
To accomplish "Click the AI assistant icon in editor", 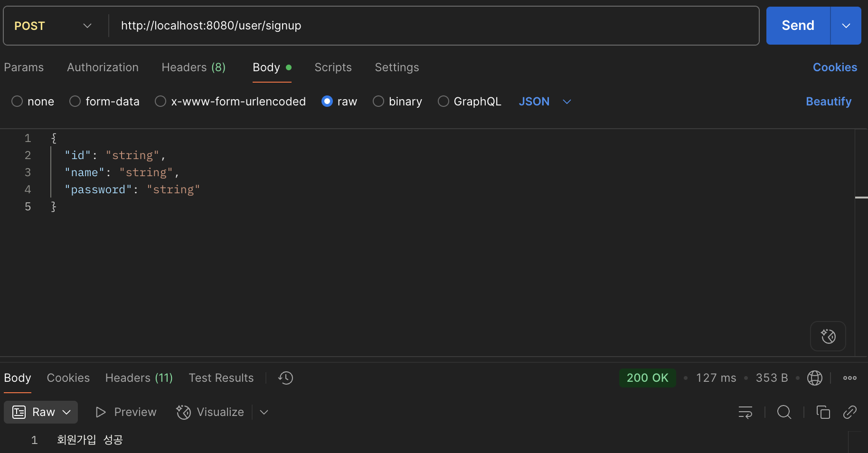I will tap(828, 336).
